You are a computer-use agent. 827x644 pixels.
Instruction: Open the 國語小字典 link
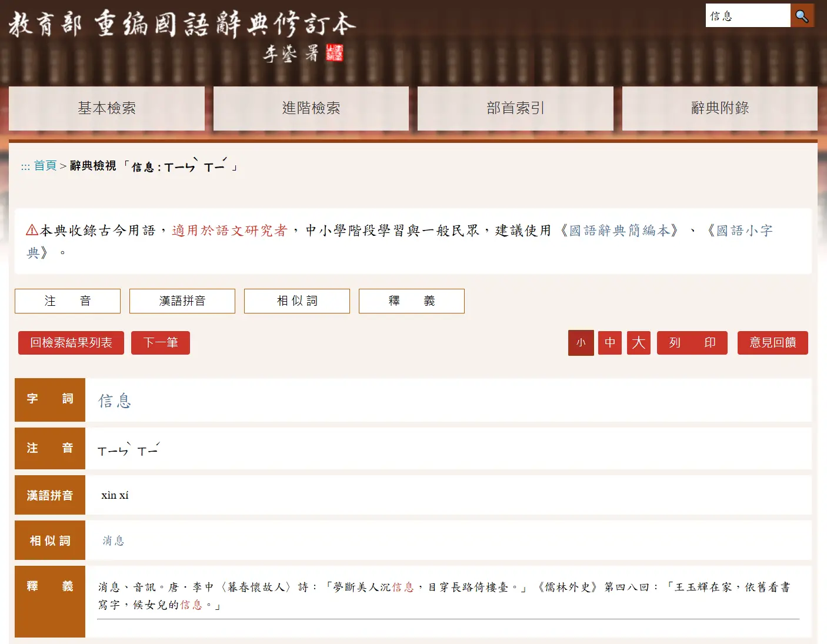click(x=743, y=231)
